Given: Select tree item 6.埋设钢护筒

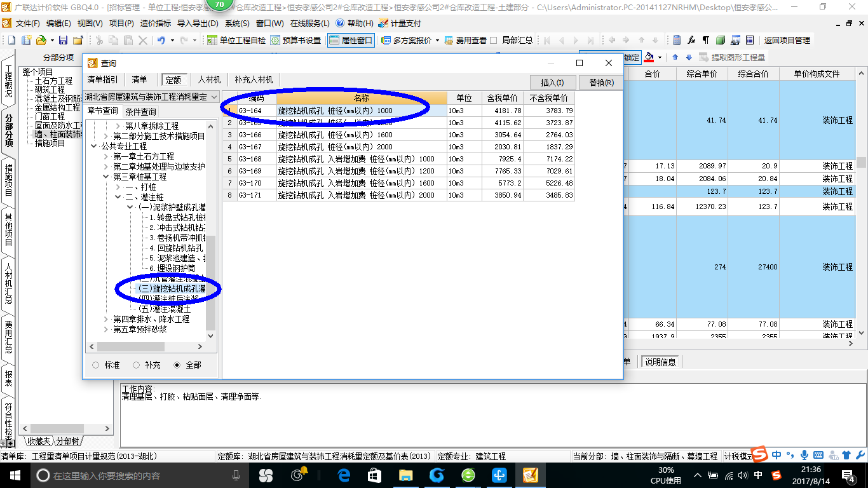Looking at the screenshot, I should [172, 268].
